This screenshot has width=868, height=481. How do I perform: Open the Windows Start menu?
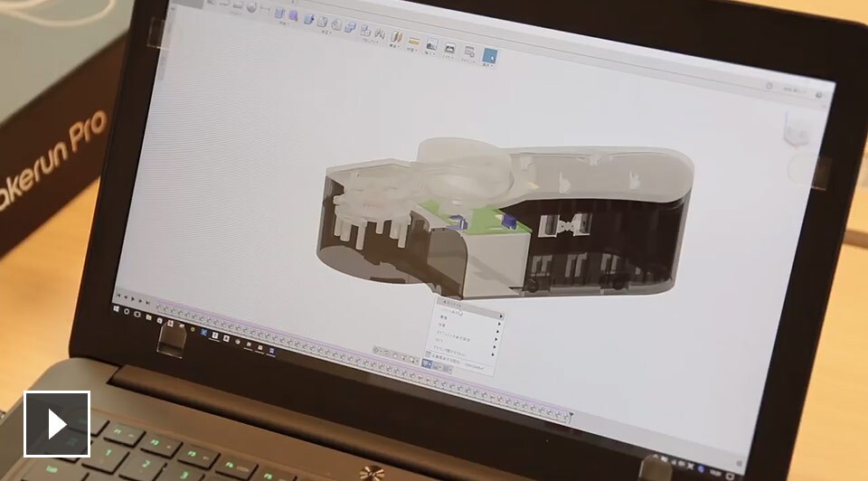[117, 309]
